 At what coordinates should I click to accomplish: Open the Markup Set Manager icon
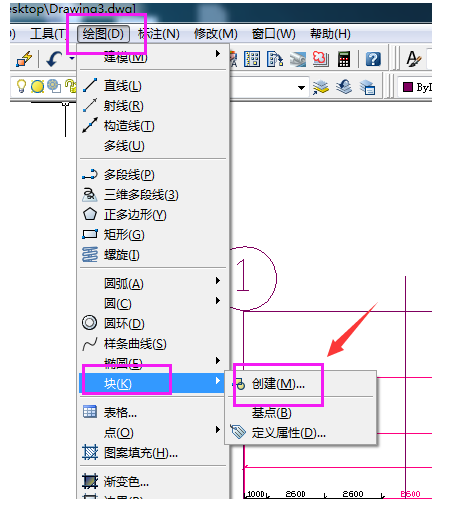320,59
